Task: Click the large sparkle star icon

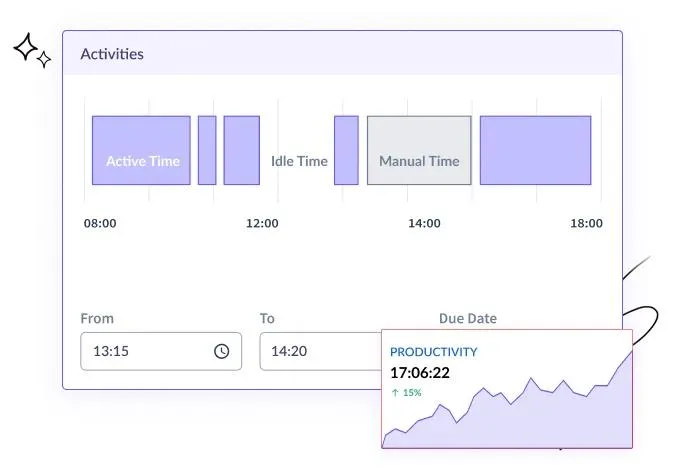Action: (25, 47)
